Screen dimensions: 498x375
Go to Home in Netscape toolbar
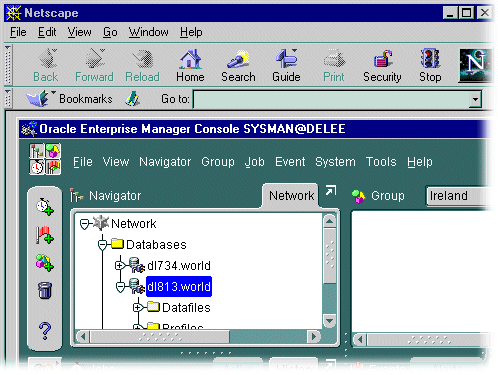[190, 58]
